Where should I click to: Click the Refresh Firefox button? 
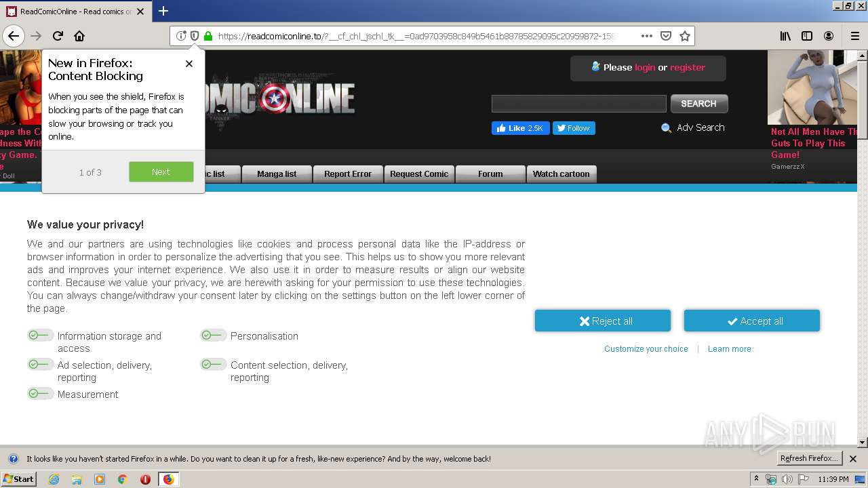809,459
